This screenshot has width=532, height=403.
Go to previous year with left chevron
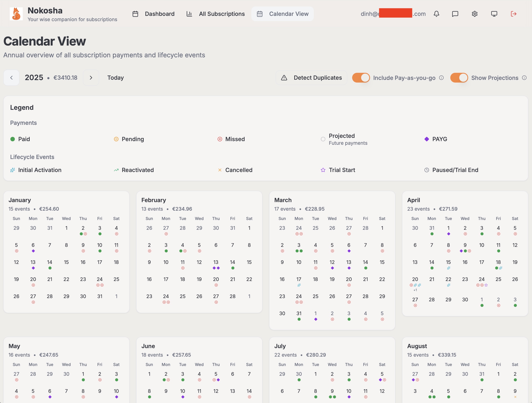tap(11, 77)
